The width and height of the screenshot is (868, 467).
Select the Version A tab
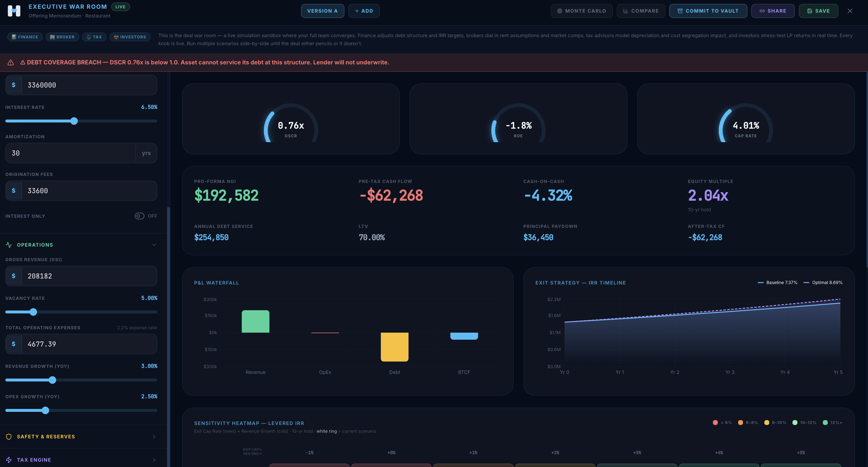(322, 11)
